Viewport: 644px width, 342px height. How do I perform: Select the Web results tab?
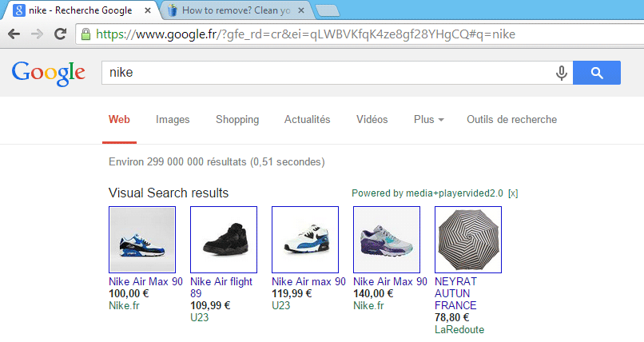119,120
